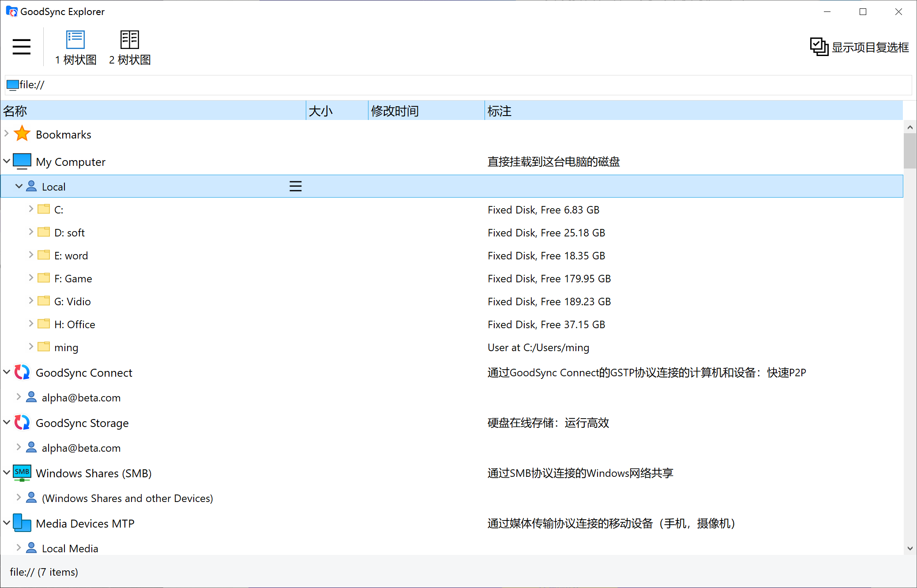Viewport: 917px width, 588px height.
Task: Click the D: soft folder icon
Action: coord(44,232)
